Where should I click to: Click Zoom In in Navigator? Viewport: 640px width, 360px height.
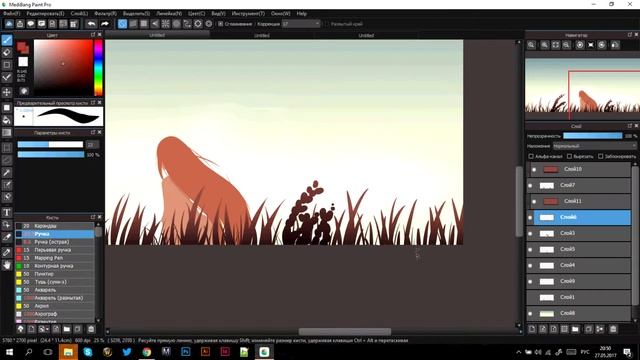pyautogui.click(x=544, y=45)
